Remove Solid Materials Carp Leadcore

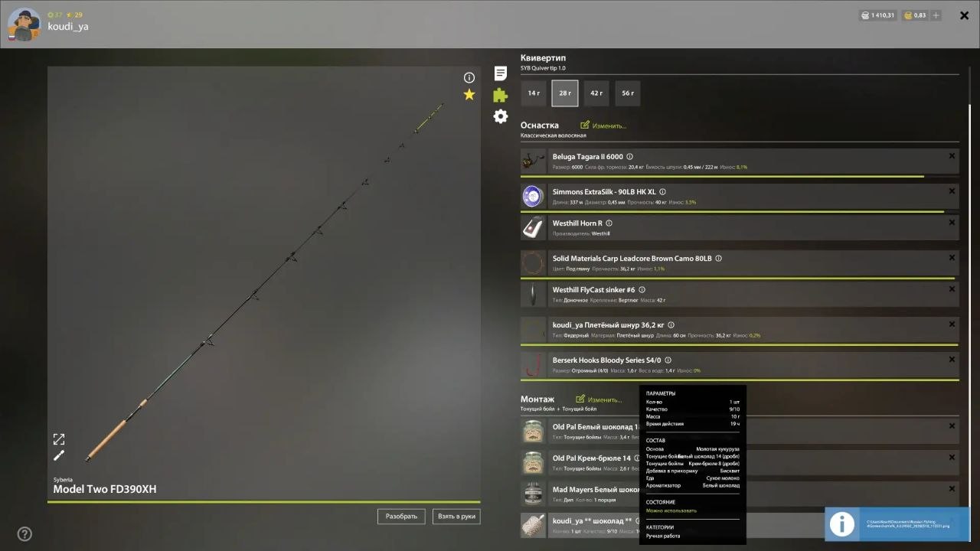(952, 258)
